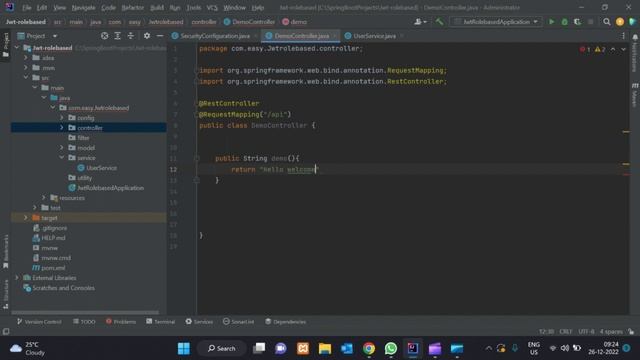Open the Services tool window
Viewport: 640px width, 360px height.
pos(199,322)
